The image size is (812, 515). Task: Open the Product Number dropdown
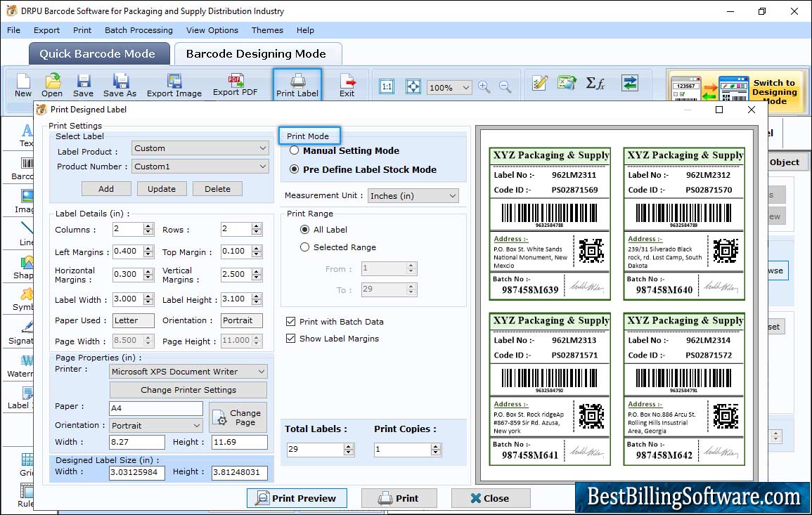tap(200, 166)
